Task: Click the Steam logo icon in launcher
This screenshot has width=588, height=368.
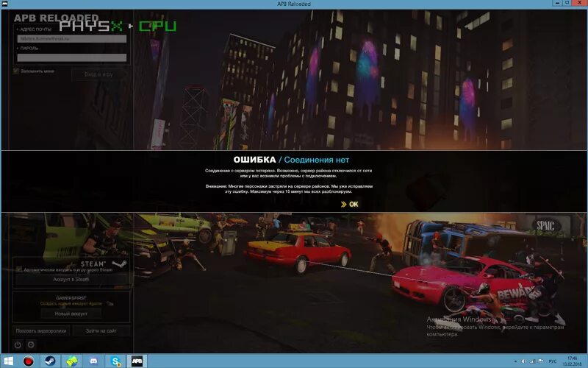Action: [119, 264]
